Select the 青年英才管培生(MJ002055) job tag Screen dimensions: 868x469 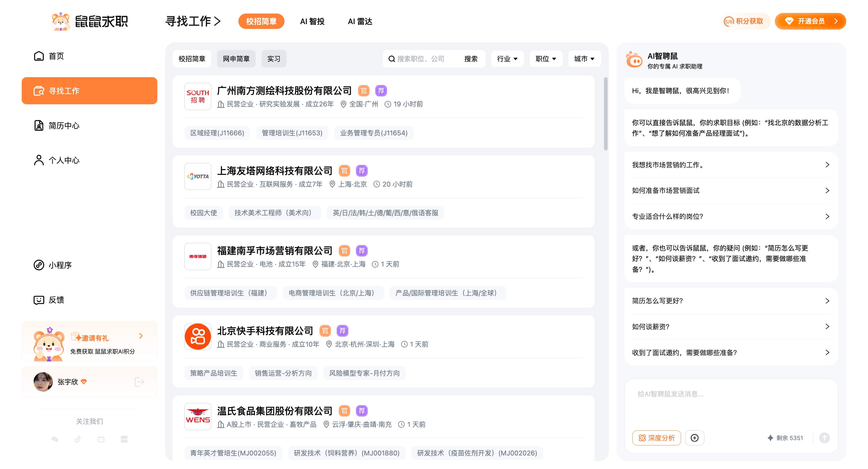[233, 453]
